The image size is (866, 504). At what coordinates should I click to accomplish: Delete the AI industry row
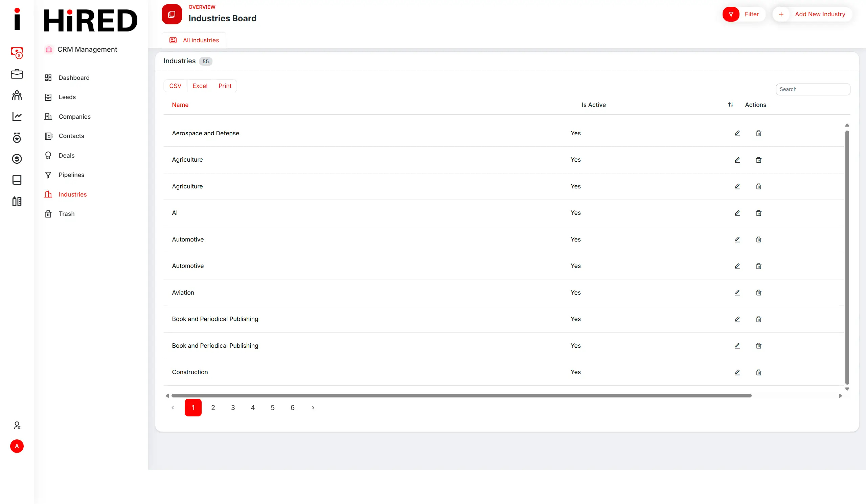pyautogui.click(x=758, y=213)
